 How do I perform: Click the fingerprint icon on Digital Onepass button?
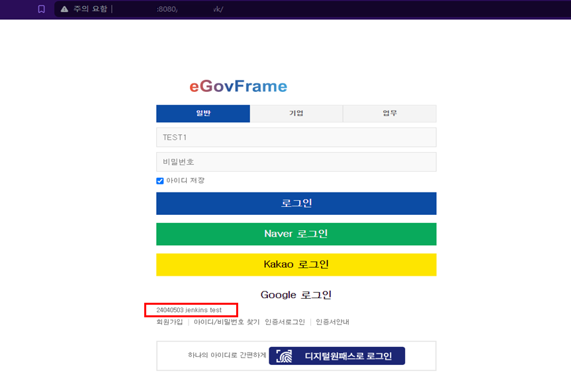pos(284,356)
